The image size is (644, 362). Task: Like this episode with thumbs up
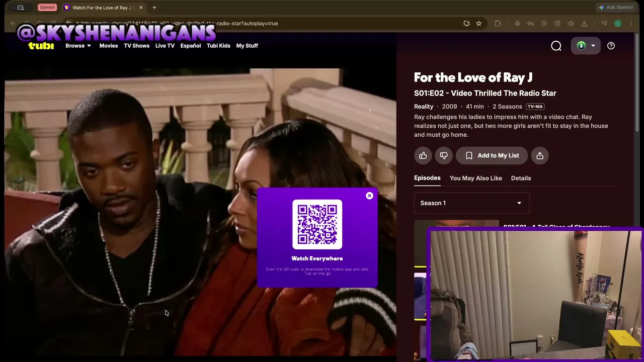(423, 155)
